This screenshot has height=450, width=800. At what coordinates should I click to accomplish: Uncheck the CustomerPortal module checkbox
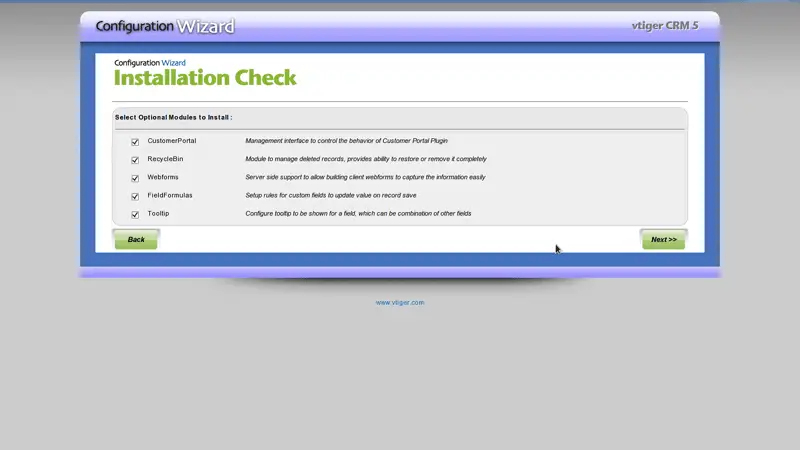(x=135, y=142)
